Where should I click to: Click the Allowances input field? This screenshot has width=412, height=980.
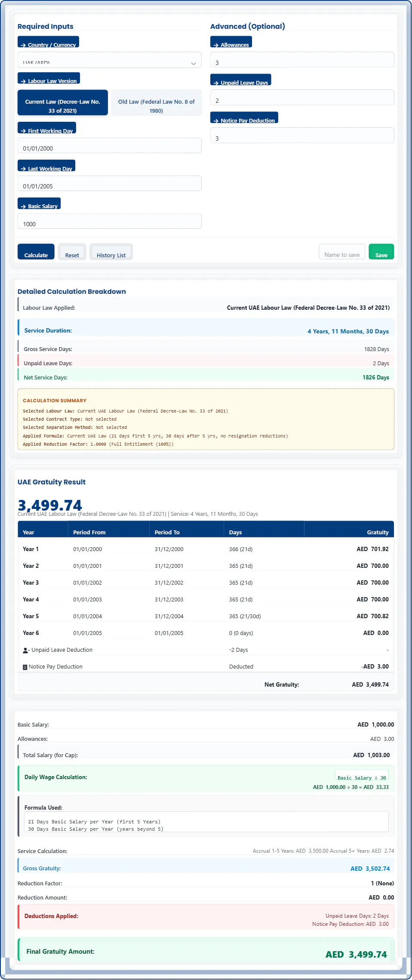[x=302, y=60]
